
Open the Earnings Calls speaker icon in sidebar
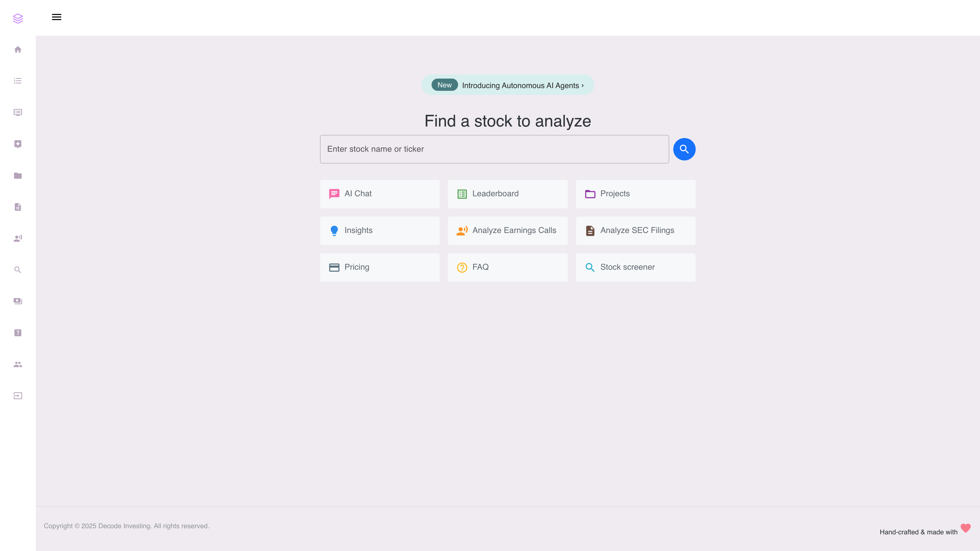tap(17, 238)
